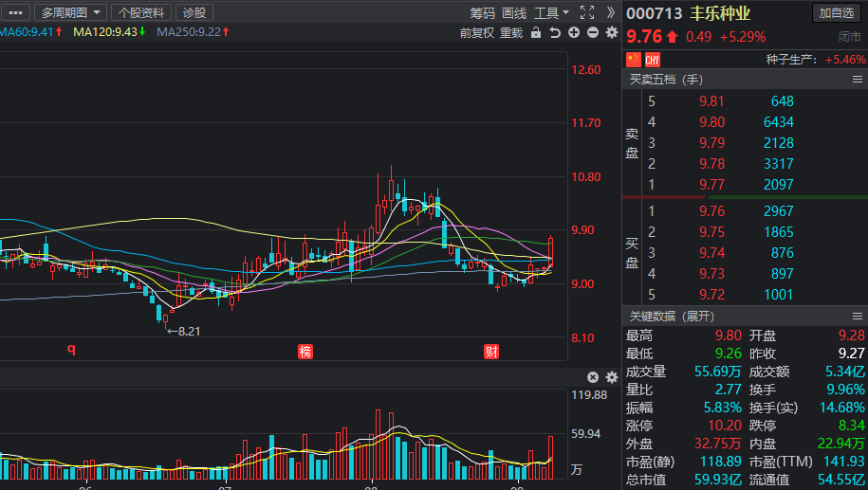Click stock code 000713
Image resolution: width=868 pixels, height=490 pixels.
[655, 13]
